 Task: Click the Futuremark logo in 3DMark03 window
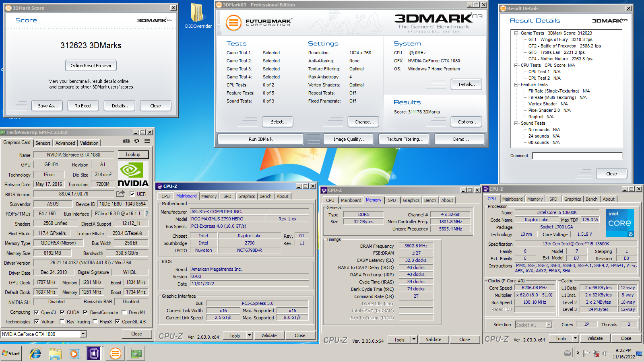(258, 23)
